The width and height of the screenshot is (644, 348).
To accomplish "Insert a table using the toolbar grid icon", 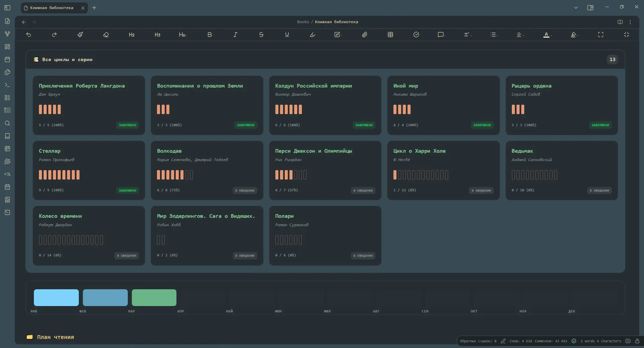I will 390,35.
